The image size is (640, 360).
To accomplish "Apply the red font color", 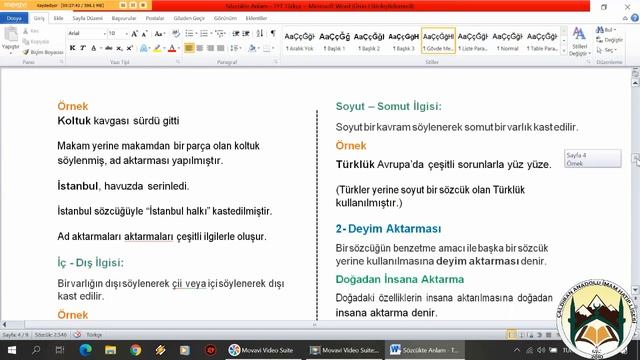I will click(172, 48).
